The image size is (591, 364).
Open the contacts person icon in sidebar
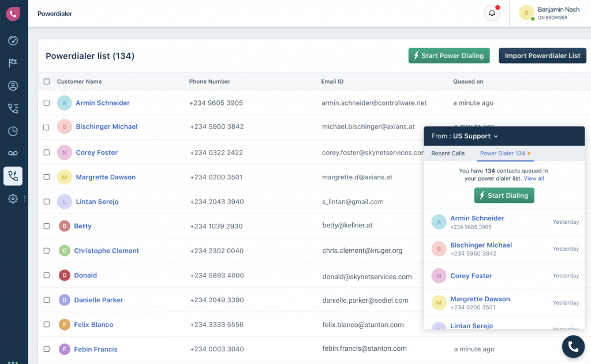point(13,85)
